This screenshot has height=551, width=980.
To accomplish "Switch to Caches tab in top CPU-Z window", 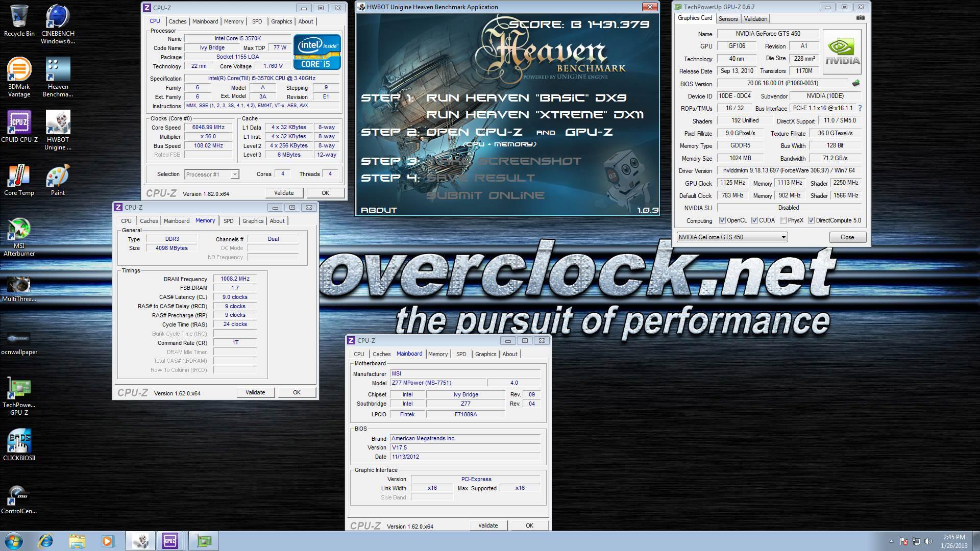I will tap(177, 21).
